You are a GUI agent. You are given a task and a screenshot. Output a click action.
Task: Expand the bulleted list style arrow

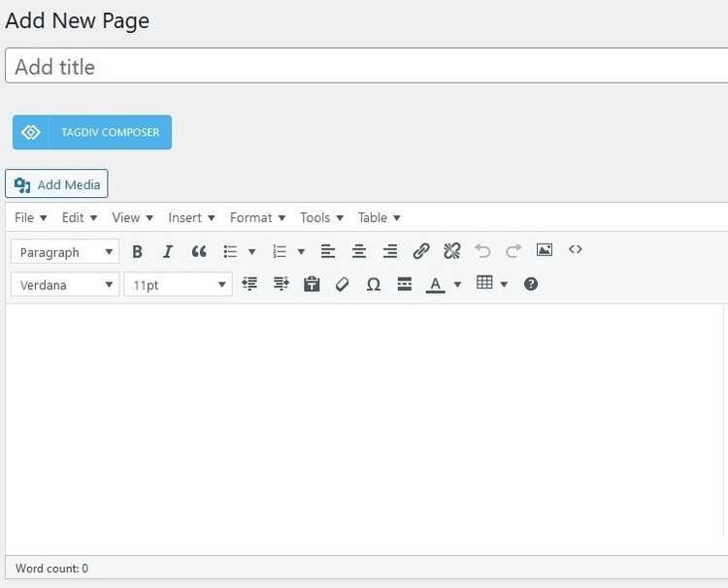(252, 252)
